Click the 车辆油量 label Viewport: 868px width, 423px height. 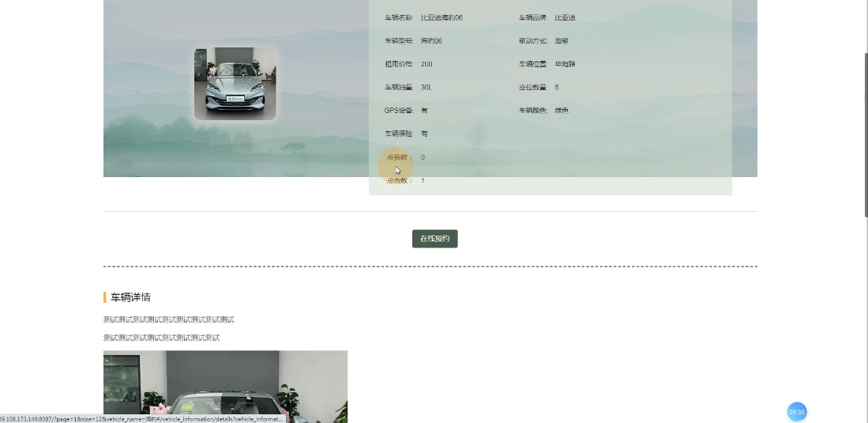pyautogui.click(x=399, y=88)
